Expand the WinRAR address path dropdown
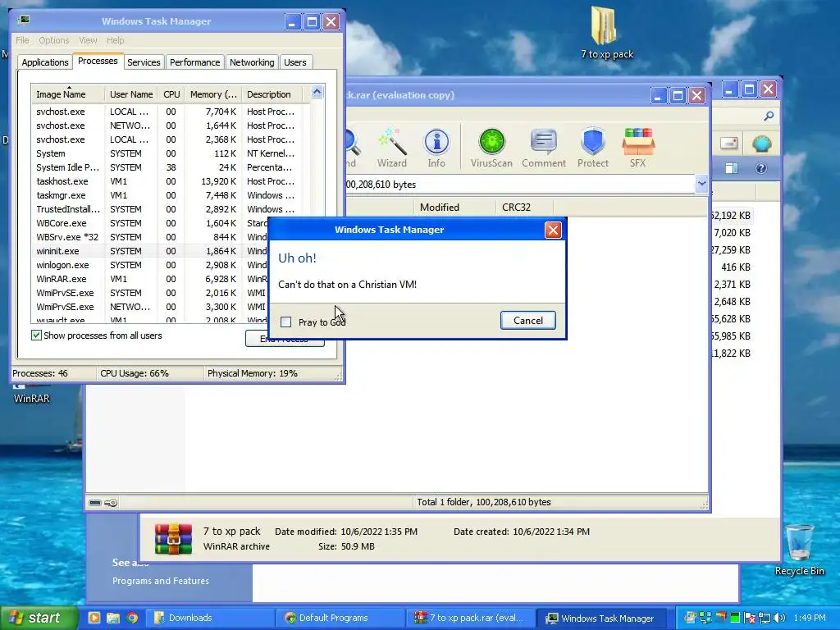Image resolution: width=840 pixels, height=630 pixels. coord(701,184)
